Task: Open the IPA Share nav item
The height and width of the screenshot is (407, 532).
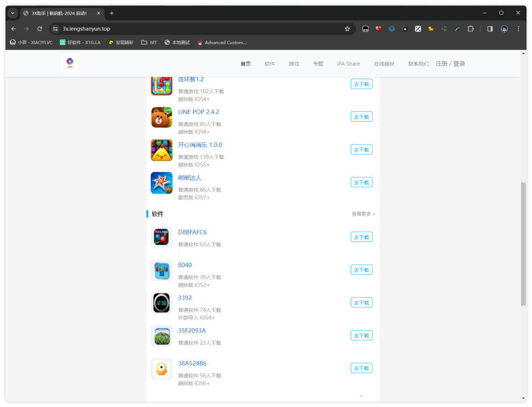Action: pos(348,64)
